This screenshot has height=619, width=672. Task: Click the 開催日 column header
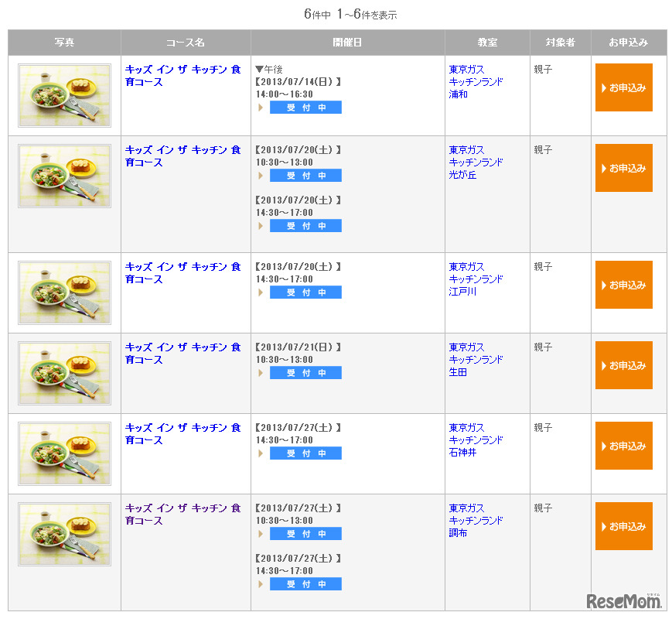pos(347,43)
